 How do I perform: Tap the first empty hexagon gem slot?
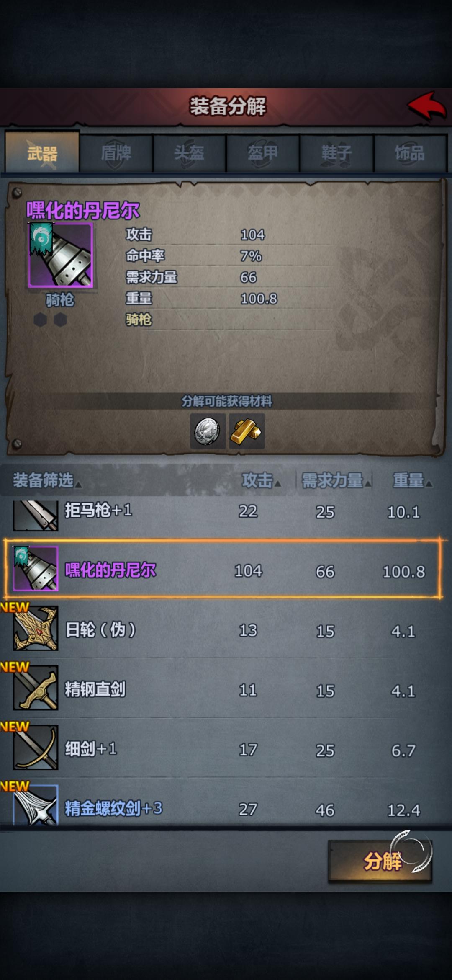40,320
